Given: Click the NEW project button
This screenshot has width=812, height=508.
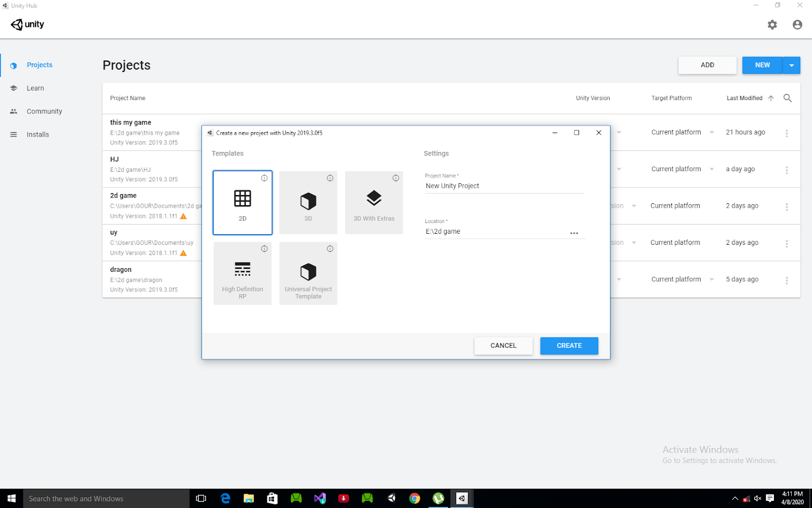Looking at the screenshot, I should (762, 65).
